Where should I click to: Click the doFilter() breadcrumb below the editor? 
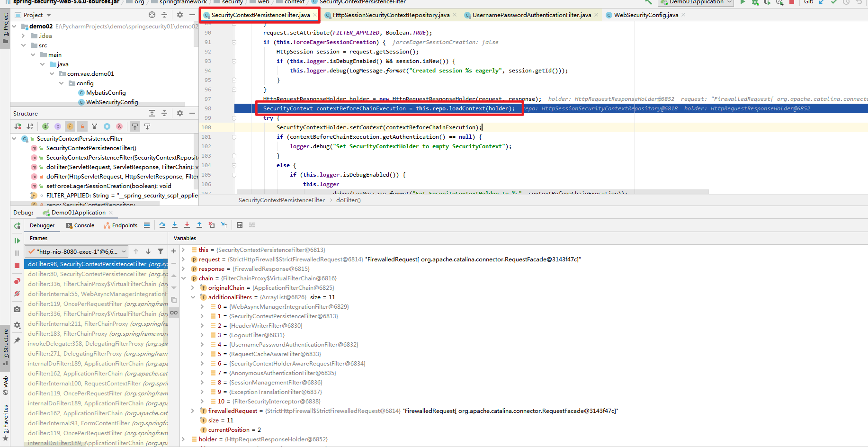tap(348, 200)
